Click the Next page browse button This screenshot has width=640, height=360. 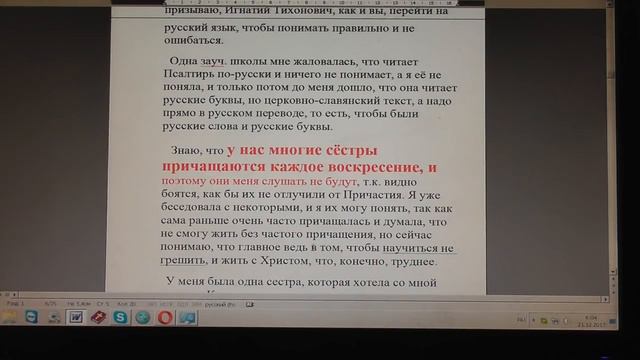click(x=613, y=293)
